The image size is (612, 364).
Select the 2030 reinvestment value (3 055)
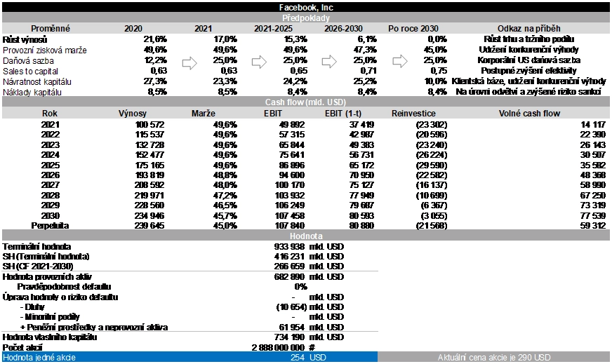pos(434,216)
